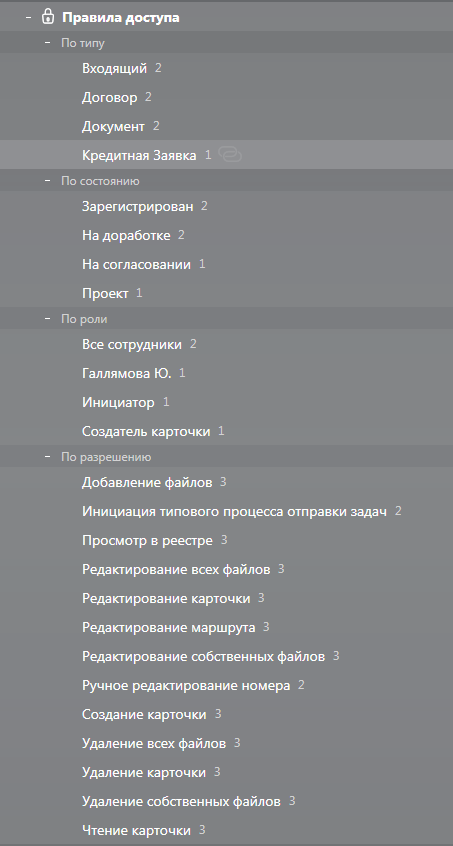
Task: Open the Кредитная Заявка entry
Action: point(226,155)
